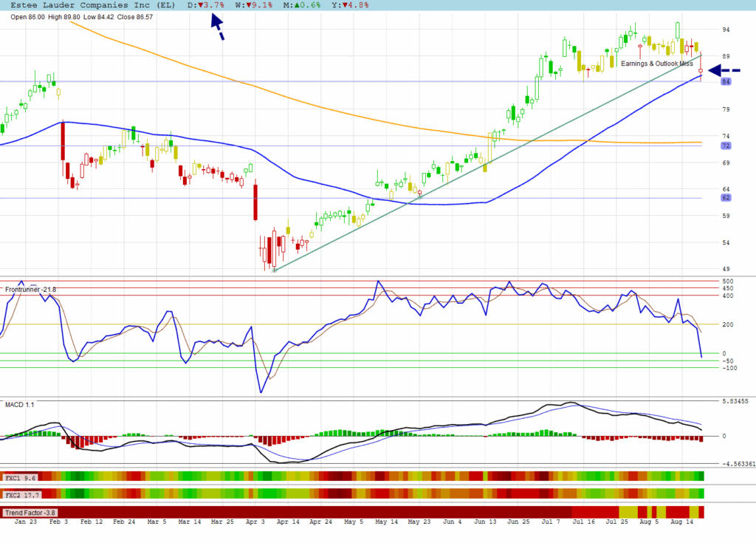Click the 94 price axis label
This screenshot has width=756, height=543.
[726, 30]
